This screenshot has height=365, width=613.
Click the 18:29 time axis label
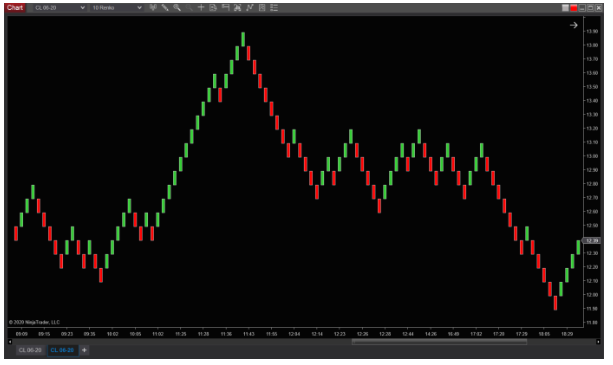pyautogui.click(x=567, y=334)
